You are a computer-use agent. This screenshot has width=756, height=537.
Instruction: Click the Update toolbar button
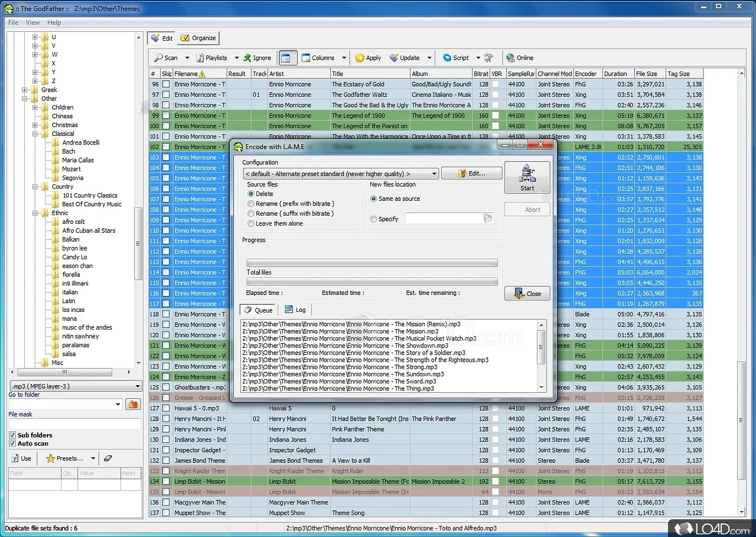(405, 58)
